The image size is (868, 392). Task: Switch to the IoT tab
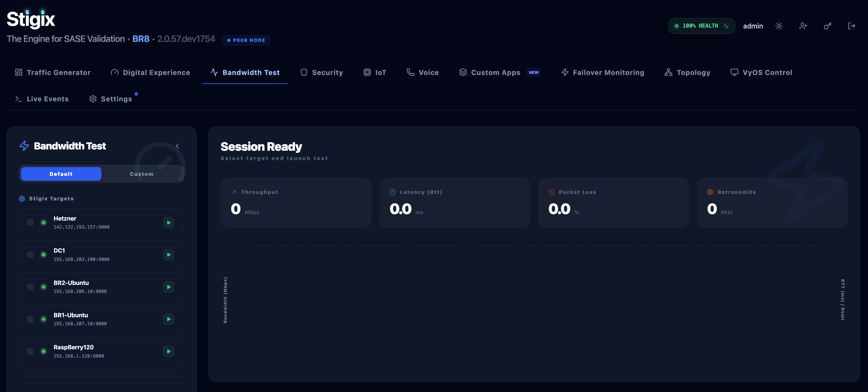[x=375, y=72]
